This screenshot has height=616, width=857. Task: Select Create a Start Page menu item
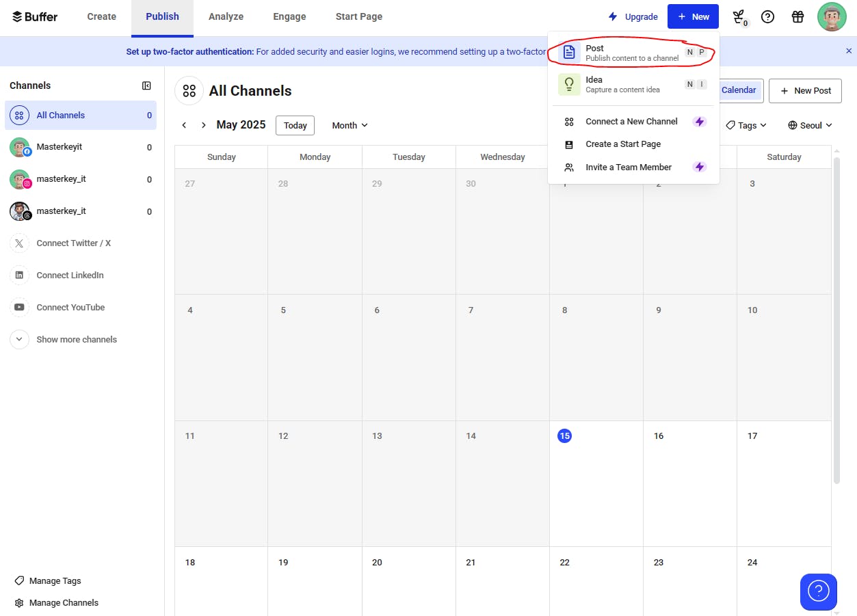tap(633, 144)
